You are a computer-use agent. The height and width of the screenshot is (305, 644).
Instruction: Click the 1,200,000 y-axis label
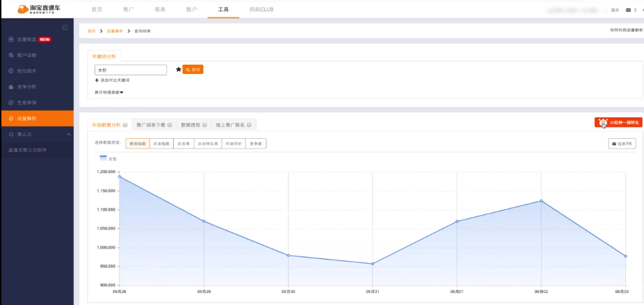(x=106, y=172)
